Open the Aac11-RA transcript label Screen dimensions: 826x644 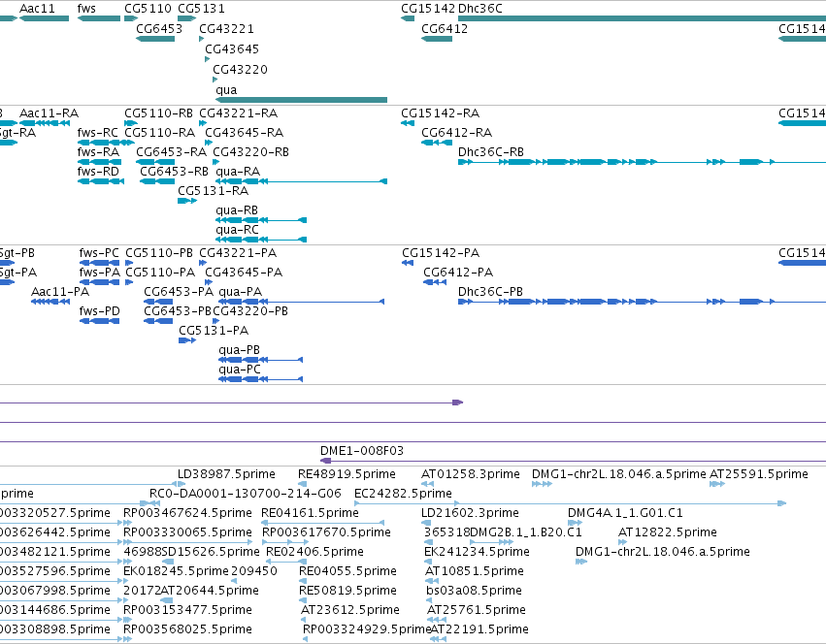tap(49, 113)
